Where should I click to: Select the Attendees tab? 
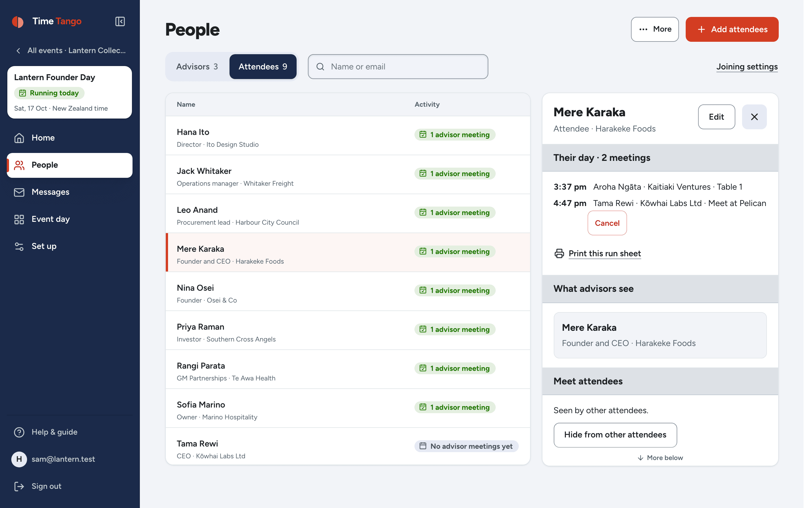click(263, 67)
